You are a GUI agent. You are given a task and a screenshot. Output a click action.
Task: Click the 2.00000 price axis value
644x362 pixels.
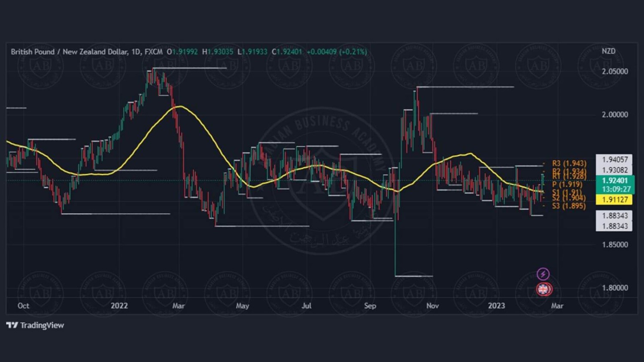[614, 115]
